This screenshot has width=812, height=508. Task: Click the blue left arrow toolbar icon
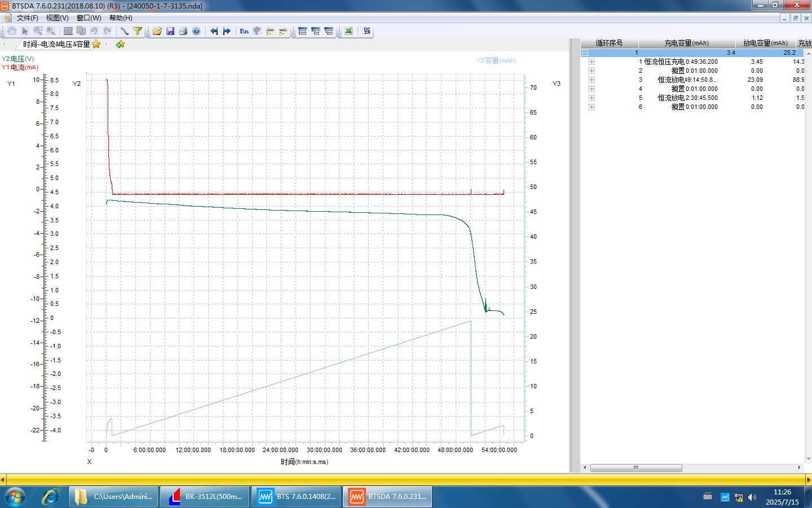point(214,31)
